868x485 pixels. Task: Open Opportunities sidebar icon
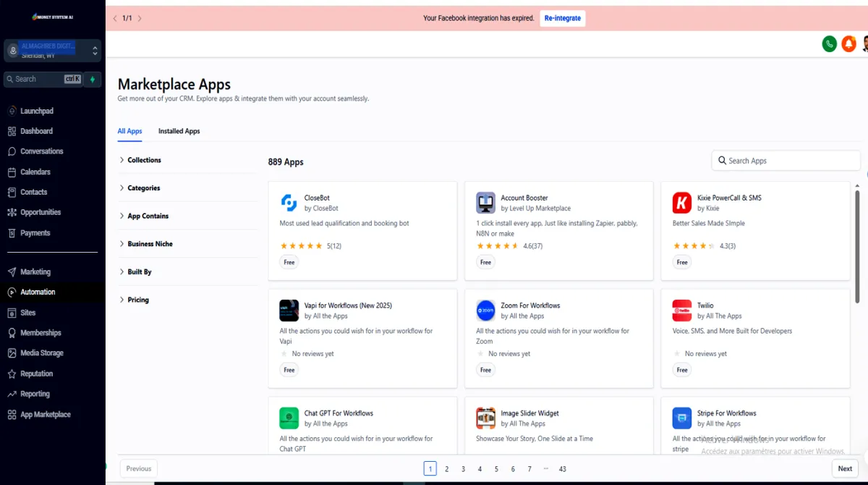pyautogui.click(x=12, y=213)
